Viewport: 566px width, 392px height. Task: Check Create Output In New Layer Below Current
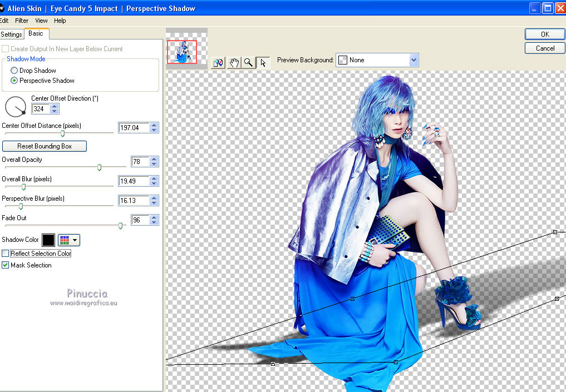click(x=5, y=49)
